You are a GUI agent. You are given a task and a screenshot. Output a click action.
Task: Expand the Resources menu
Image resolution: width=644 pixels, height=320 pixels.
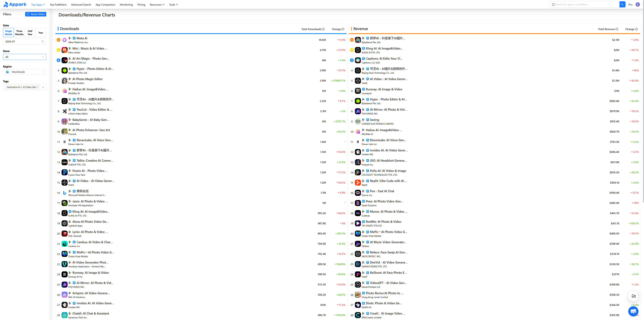click(x=157, y=5)
